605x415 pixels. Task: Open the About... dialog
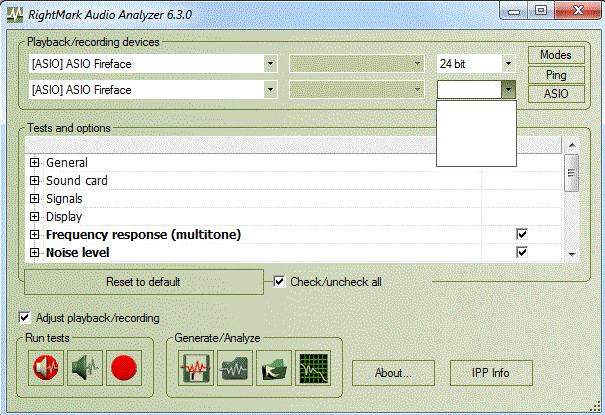point(393,373)
